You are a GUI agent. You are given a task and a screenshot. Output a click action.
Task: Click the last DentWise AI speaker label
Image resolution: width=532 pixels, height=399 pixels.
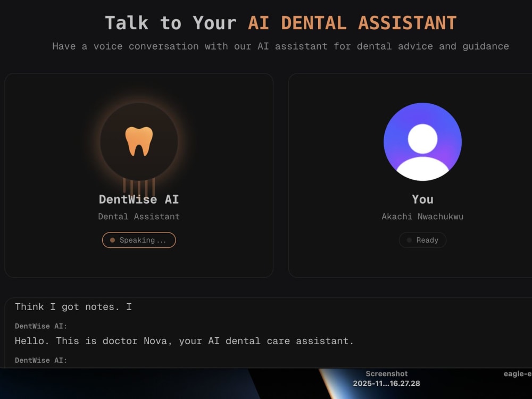tap(41, 360)
